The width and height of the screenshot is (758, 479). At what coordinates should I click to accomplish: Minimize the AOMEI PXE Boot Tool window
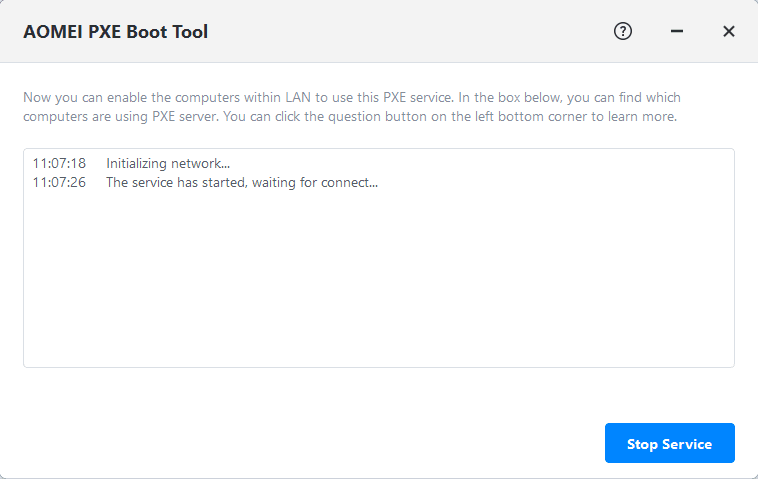tap(677, 31)
